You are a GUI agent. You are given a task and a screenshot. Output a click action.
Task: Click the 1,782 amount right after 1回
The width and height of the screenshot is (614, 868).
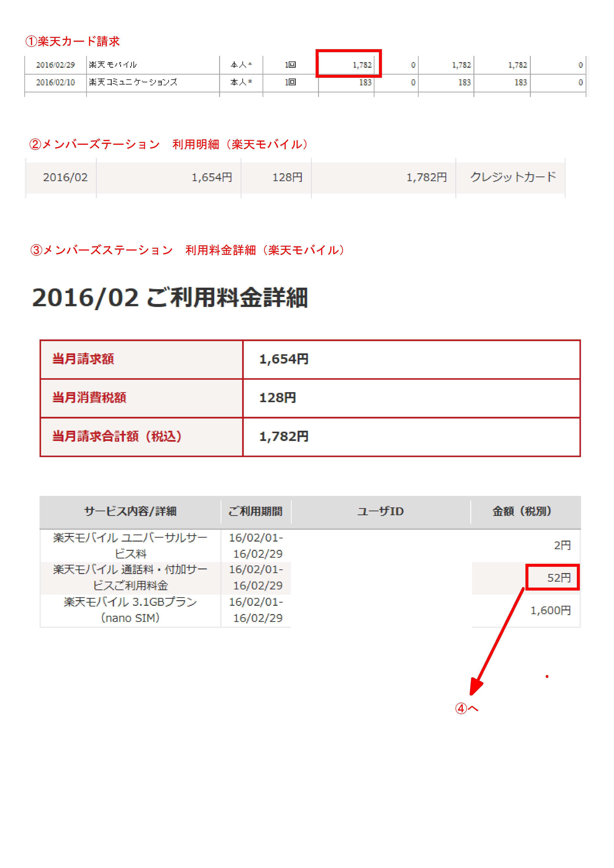[362, 65]
